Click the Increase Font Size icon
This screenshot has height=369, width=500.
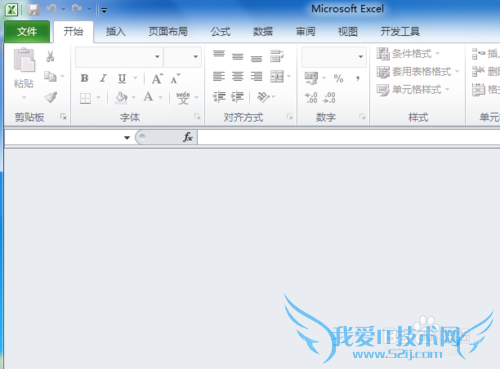pos(157,79)
